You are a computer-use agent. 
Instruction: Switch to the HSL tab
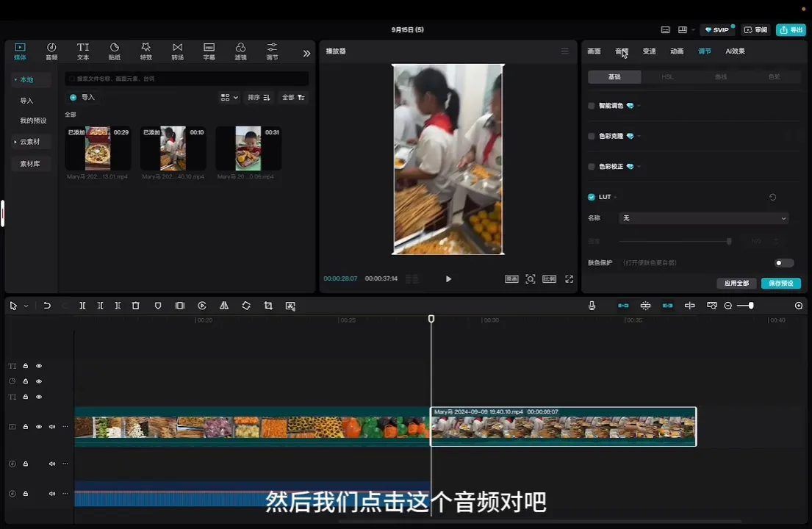[667, 76]
